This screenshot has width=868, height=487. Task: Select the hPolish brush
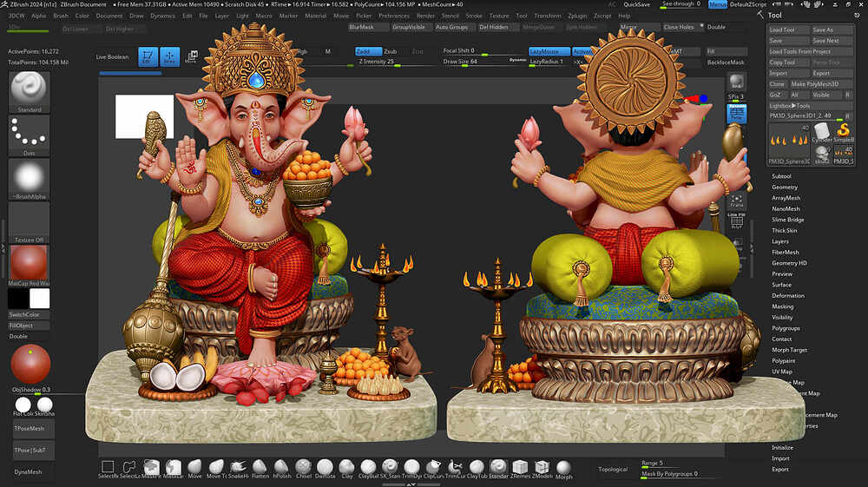tap(281, 469)
